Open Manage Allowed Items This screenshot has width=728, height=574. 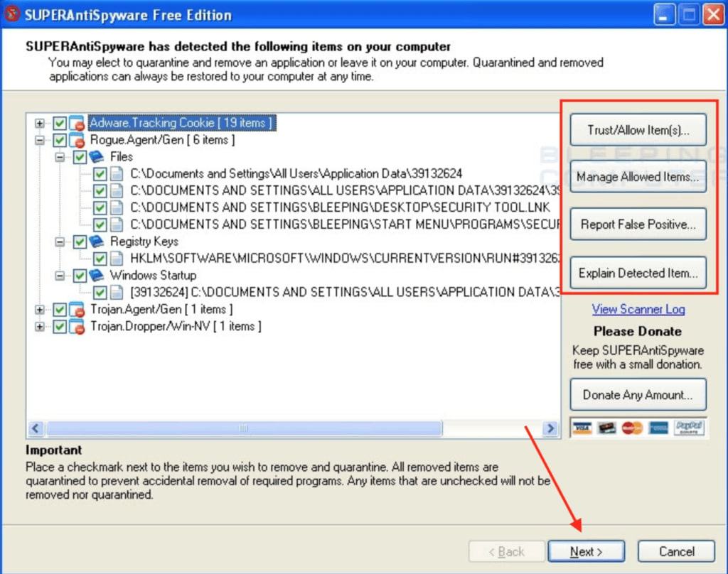[x=638, y=177]
